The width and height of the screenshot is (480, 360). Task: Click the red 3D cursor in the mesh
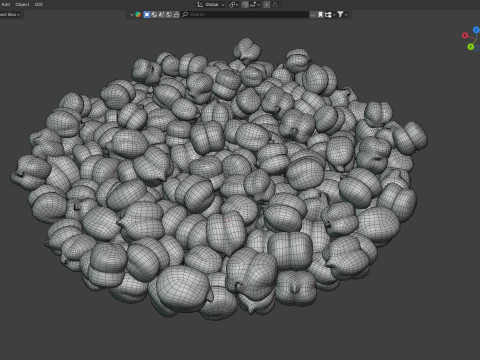pyautogui.click(x=228, y=223)
